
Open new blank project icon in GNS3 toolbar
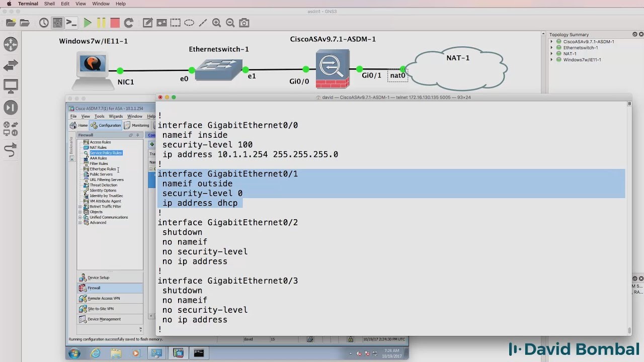click(x=11, y=23)
